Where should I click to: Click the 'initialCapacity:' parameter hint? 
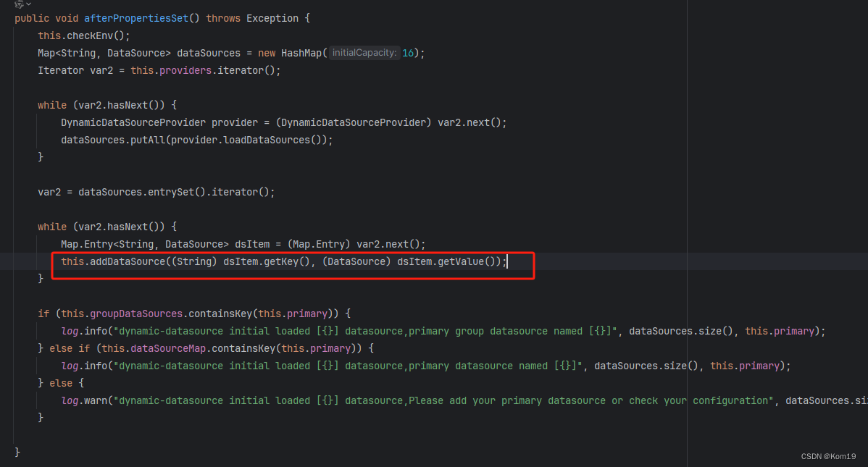click(x=364, y=53)
